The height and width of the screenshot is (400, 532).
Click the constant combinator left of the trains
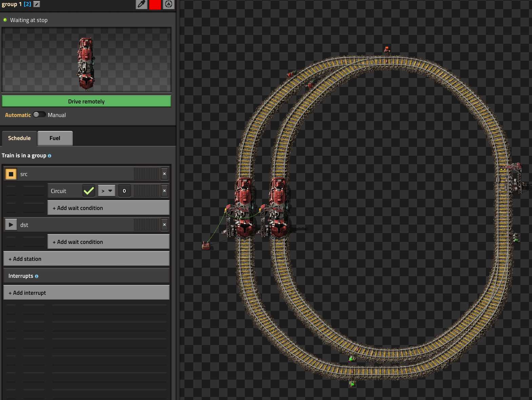click(206, 245)
